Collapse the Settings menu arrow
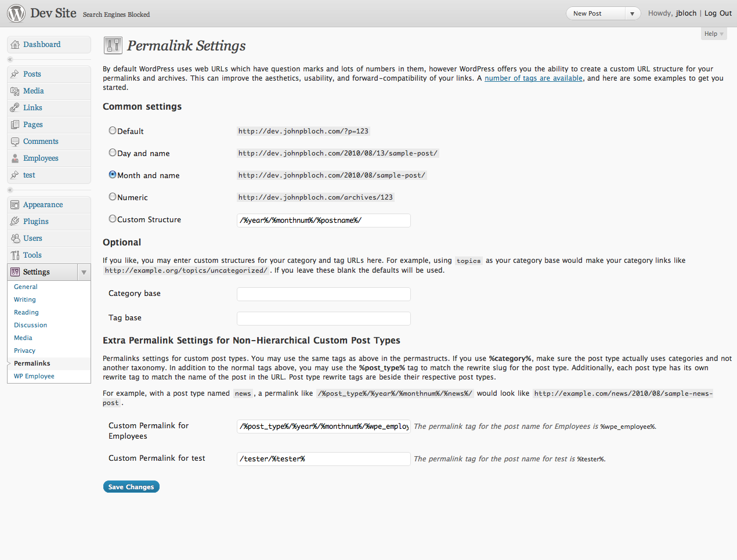 84,272
